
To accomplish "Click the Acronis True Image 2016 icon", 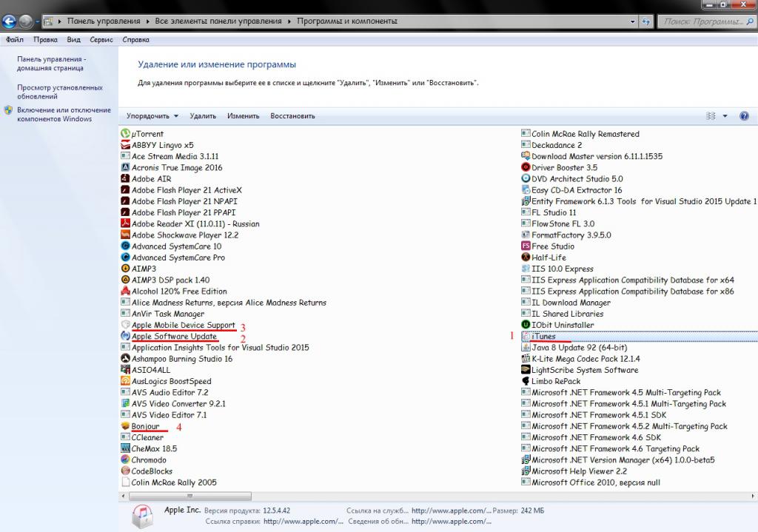I will pyautogui.click(x=125, y=168).
